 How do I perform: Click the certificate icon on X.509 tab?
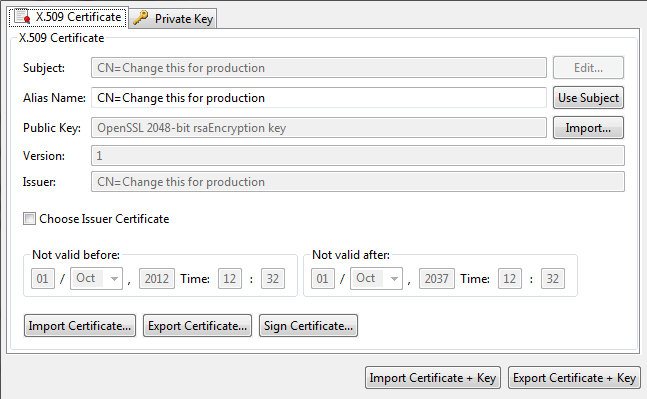coord(22,17)
